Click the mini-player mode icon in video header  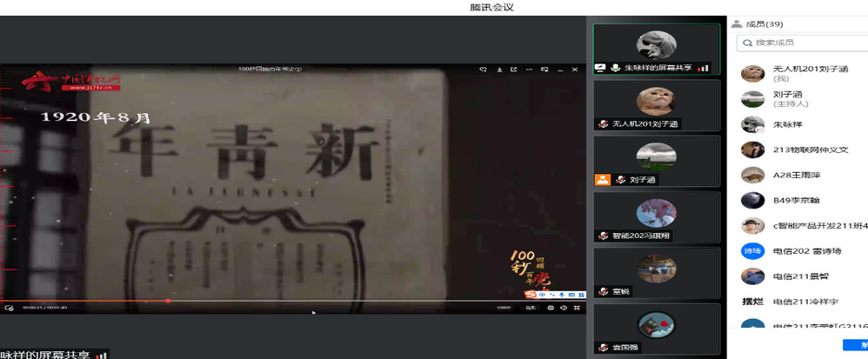coord(544,70)
